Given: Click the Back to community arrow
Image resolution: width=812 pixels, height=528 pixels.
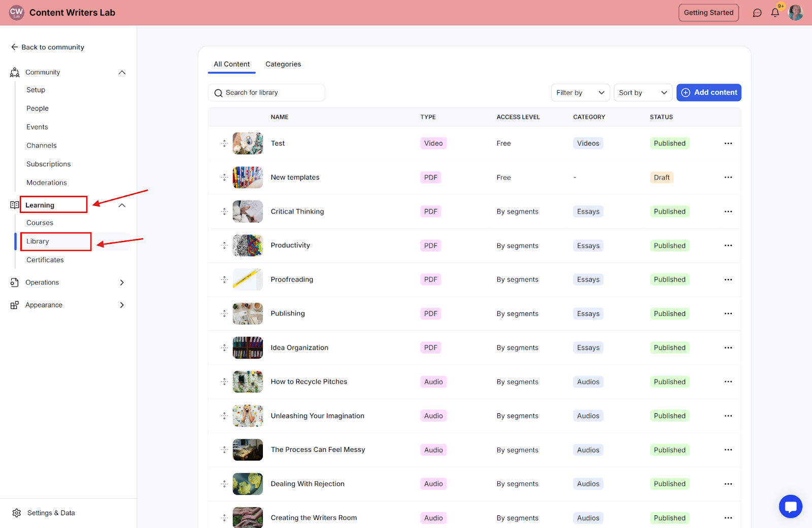Looking at the screenshot, I should (14, 47).
